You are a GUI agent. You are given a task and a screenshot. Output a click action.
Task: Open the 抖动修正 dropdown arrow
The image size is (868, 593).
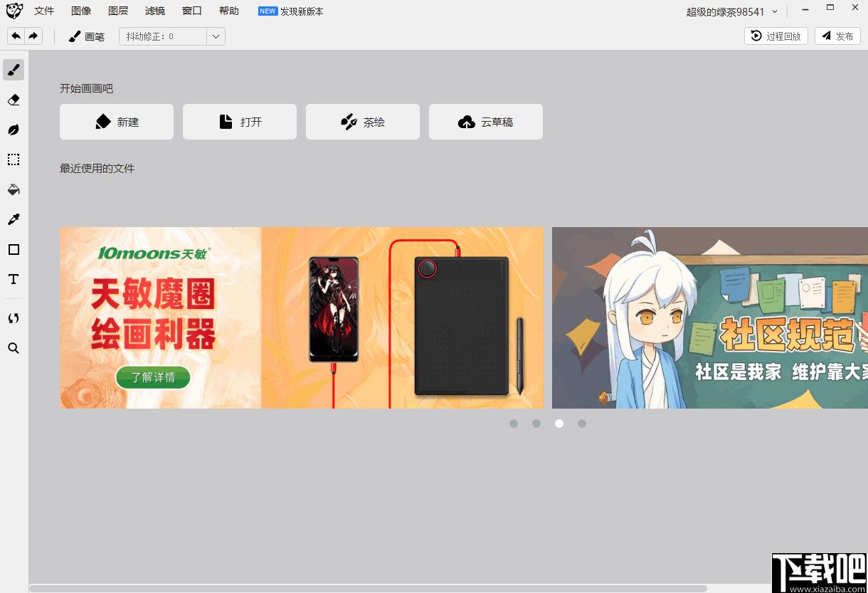216,36
